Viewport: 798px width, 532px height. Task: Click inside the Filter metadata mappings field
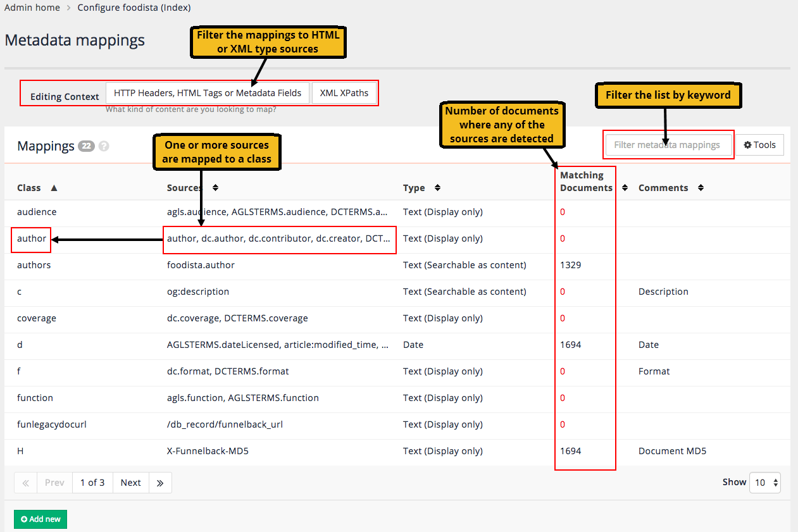[668, 144]
